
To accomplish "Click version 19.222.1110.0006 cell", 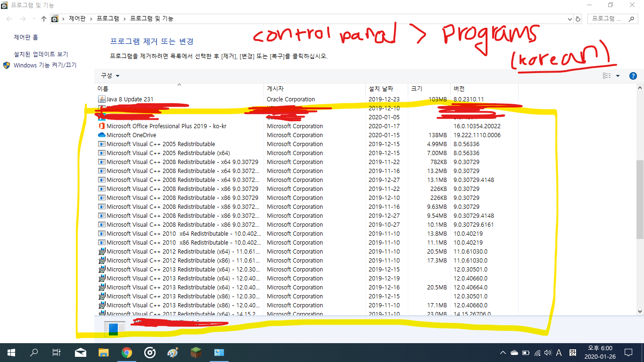I will [x=477, y=135].
